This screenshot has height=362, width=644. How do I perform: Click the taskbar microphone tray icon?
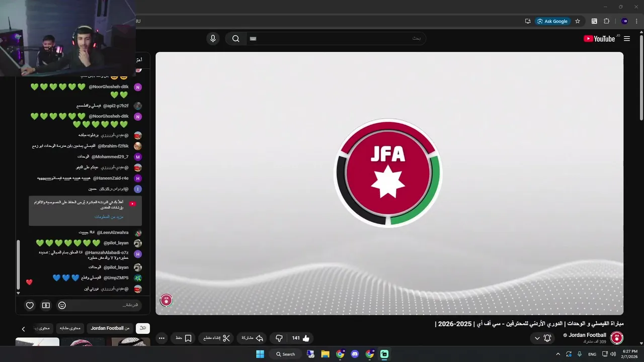580,354
